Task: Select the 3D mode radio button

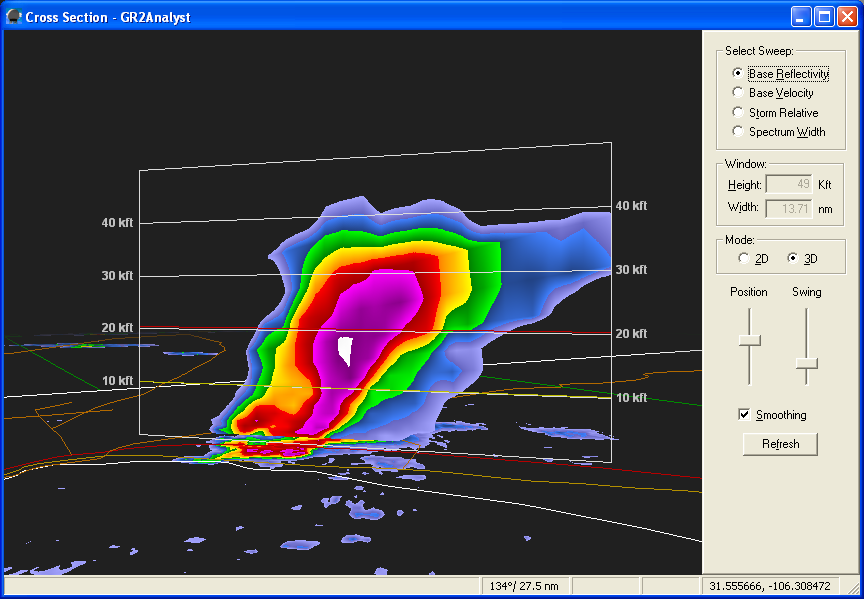Action: coord(793,259)
